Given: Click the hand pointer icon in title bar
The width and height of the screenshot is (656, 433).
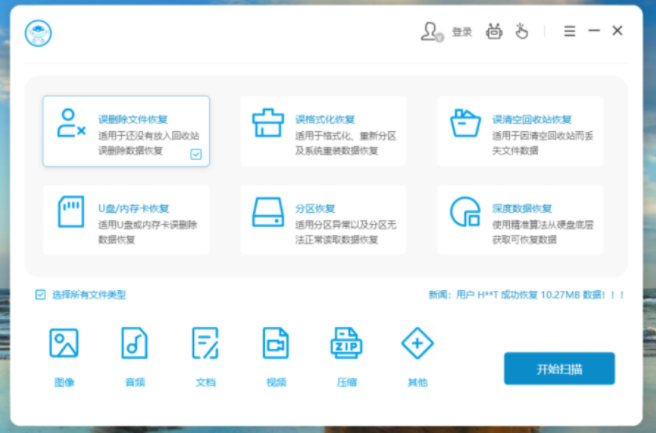Looking at the screenshot, I should tap(521, 31).
